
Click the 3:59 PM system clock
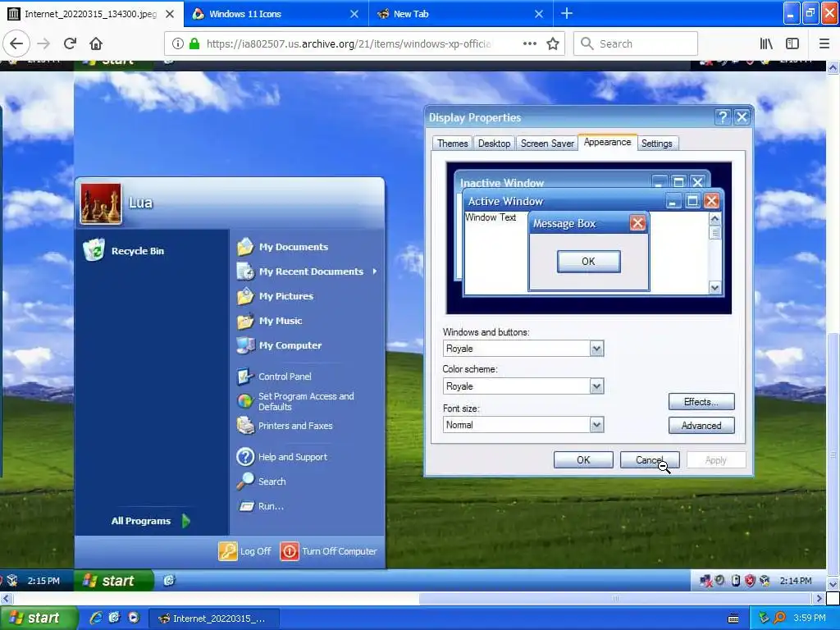tap(809, 618)
